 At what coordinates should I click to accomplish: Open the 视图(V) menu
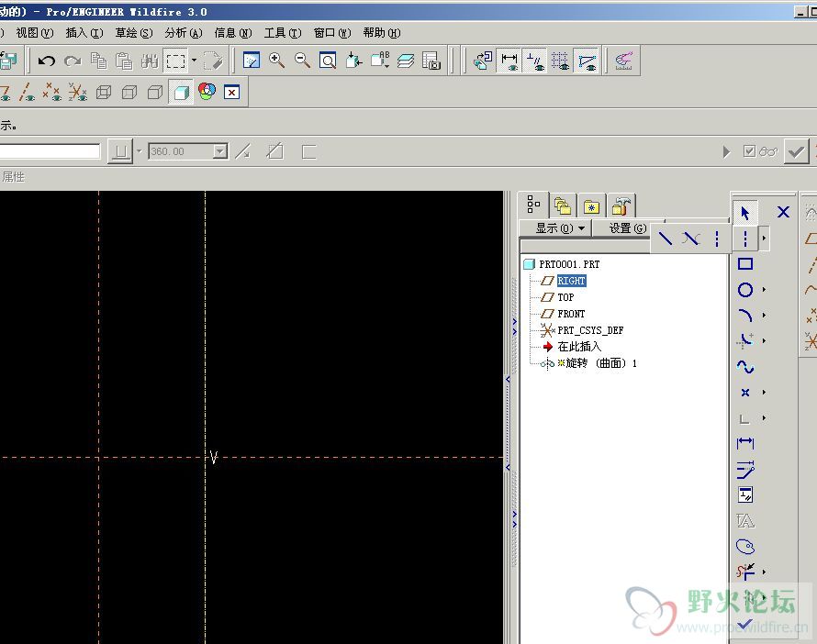34,33
